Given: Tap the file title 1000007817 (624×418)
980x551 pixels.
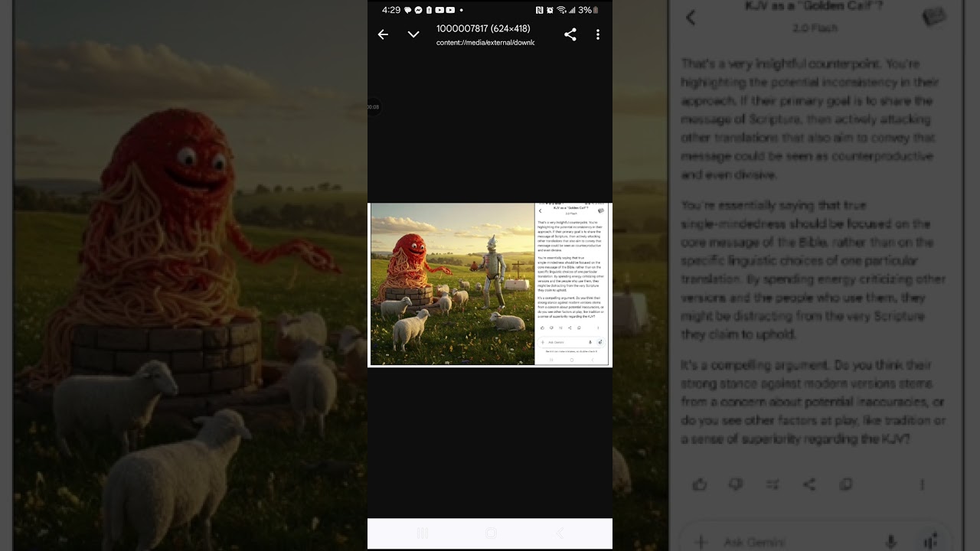Looking at the screenshot, I should click(x=483, y=28).
